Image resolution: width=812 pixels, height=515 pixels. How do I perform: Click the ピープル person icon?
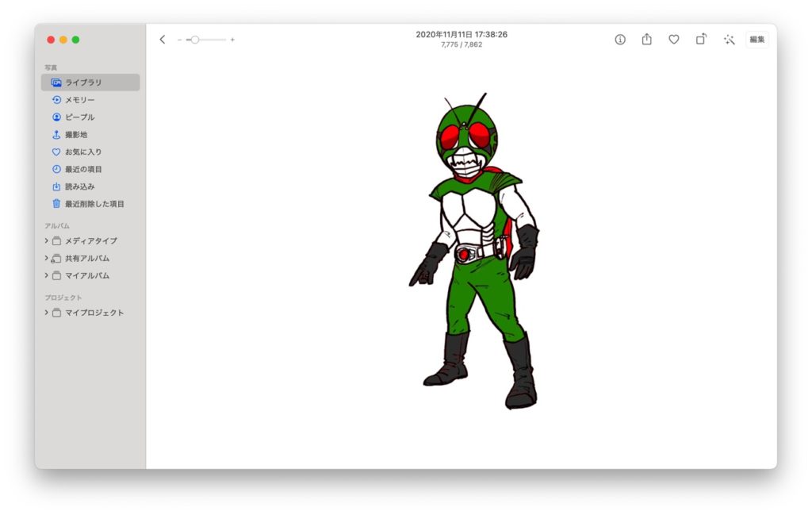(x=56, y=117)
